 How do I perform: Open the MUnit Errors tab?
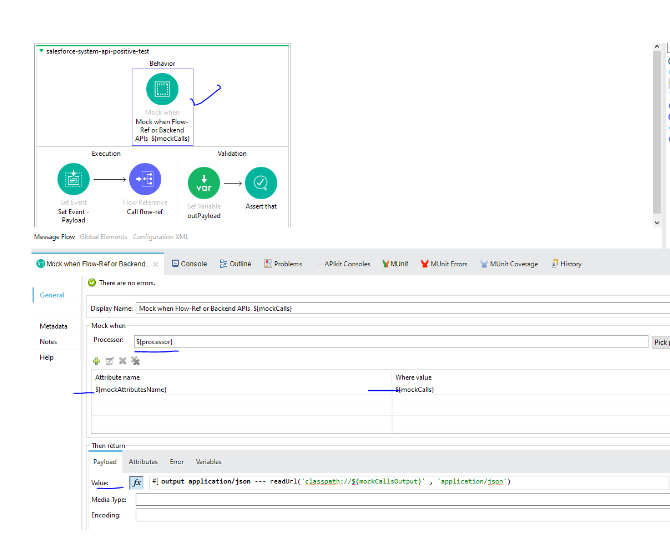(x=444, y=264)
